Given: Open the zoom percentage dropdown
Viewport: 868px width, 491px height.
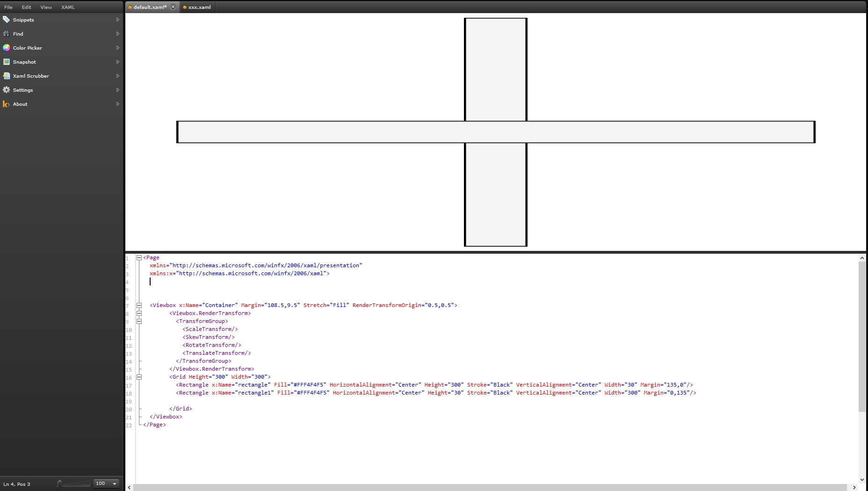Looking at the screenshot, I should [115, 484].
